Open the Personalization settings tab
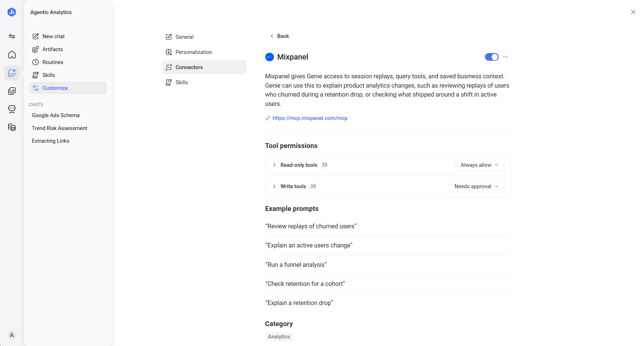The width and height of the screenshot is (644, 346). 204,52
